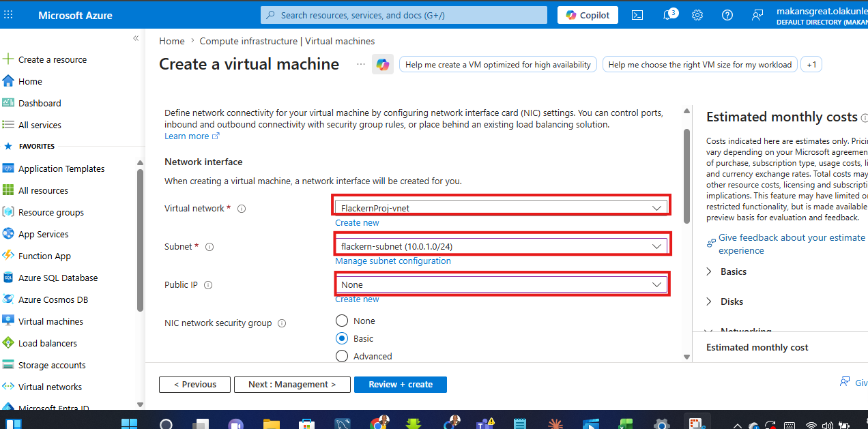The height and width of the screenshot is (429, 868).
Task: Show info tooltip next to Public IP
Action: tap(208, 285)
